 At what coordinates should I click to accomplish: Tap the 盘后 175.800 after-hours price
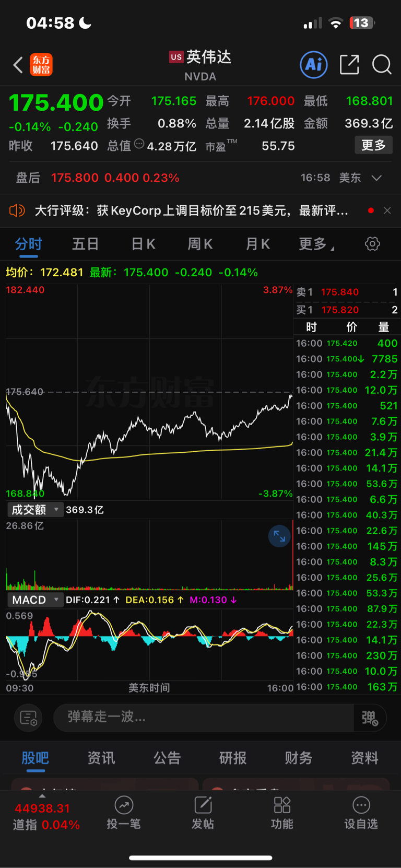[75, 178]
